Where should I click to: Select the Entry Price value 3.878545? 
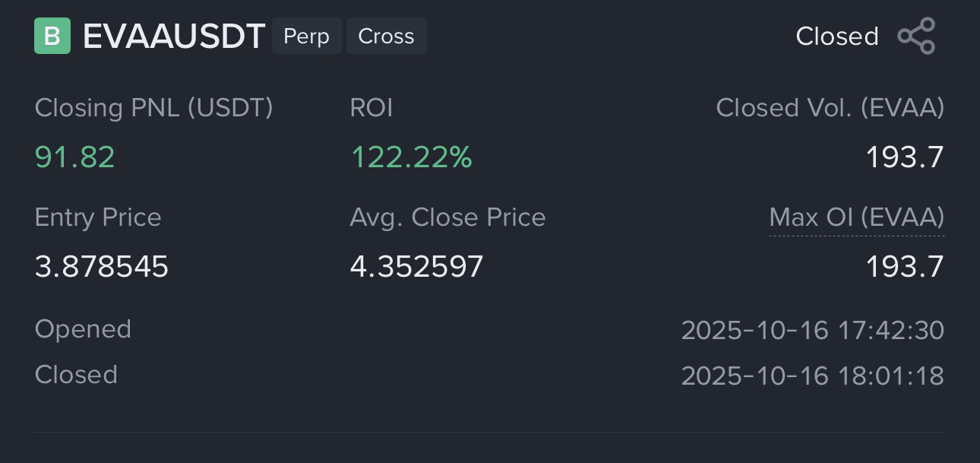102,267
